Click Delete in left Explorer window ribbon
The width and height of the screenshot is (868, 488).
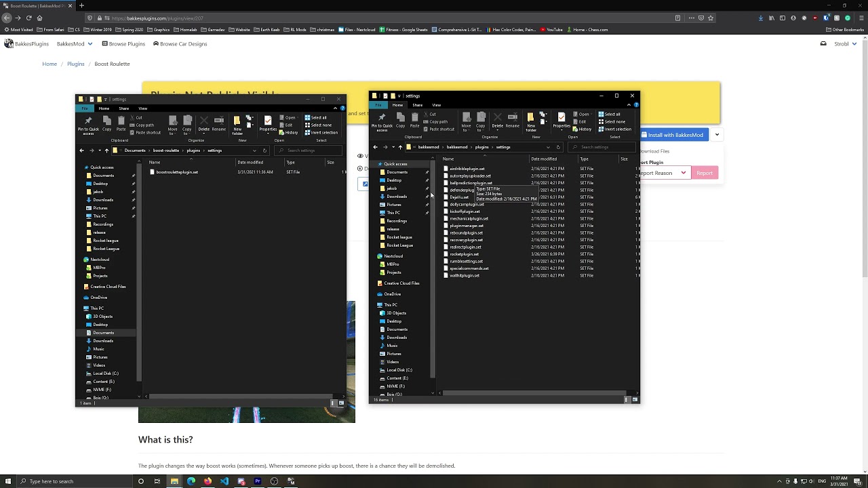203,123
